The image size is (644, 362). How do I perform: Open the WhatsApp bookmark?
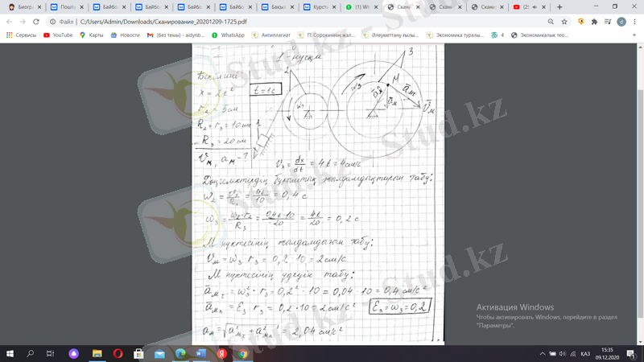point(228,35)
